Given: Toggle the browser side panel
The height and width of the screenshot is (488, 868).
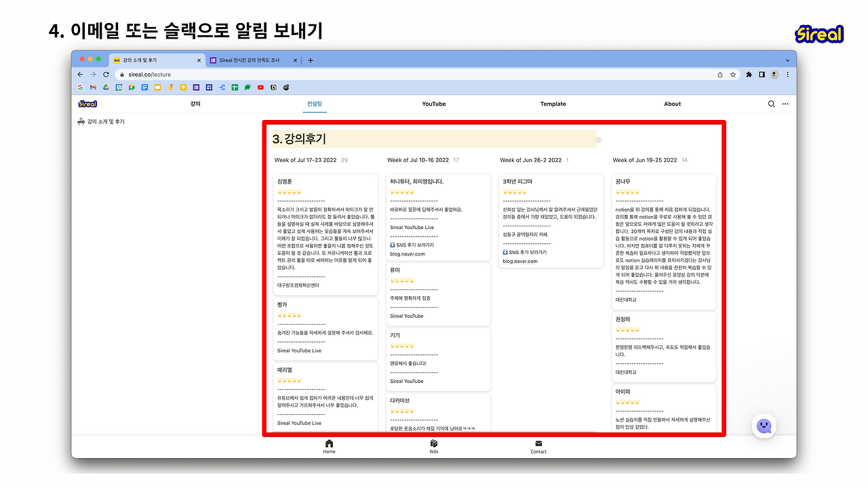Looking at the screenshot, I should point(762,75).
